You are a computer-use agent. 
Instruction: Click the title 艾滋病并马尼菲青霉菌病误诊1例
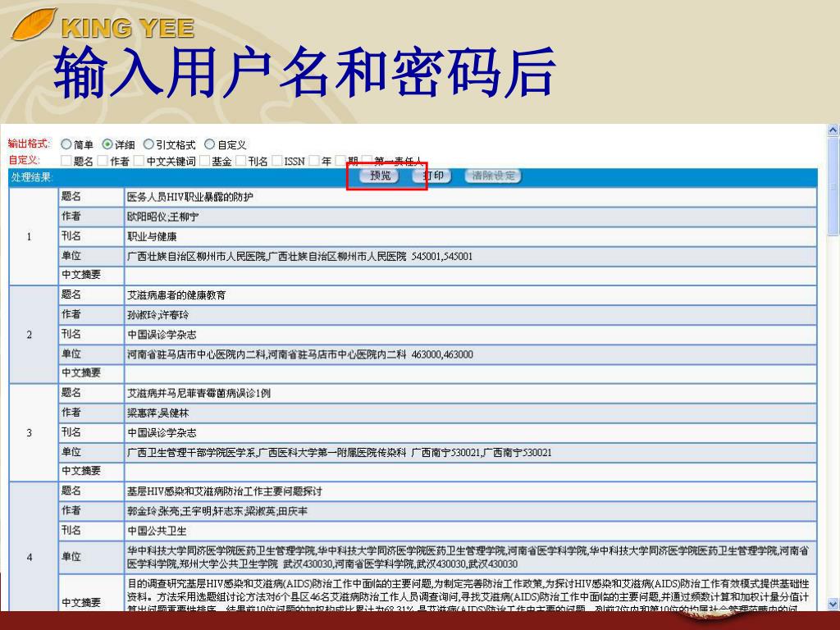click(x=199, y=393)
